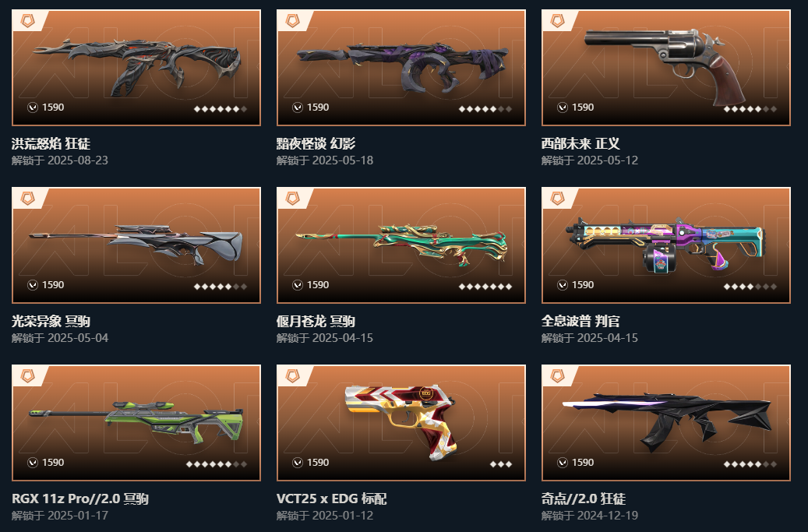This screenshot has width=808, height=532.
Task: Click the currency icon on RGX 11z Pro card
Action: click(33, 463)
